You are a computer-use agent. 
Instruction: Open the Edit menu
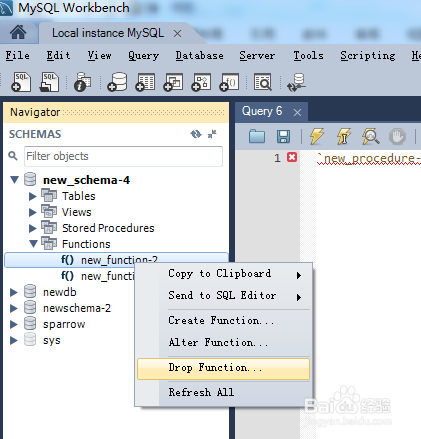point(58,55)
